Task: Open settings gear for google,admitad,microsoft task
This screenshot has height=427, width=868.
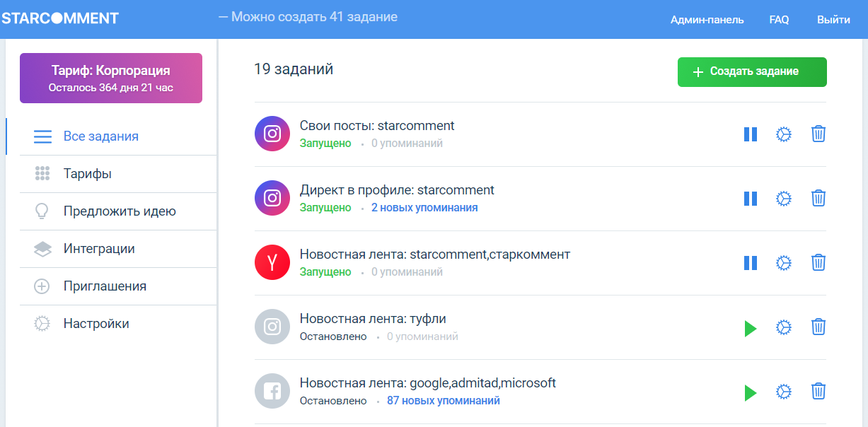Action: [783, 392]
